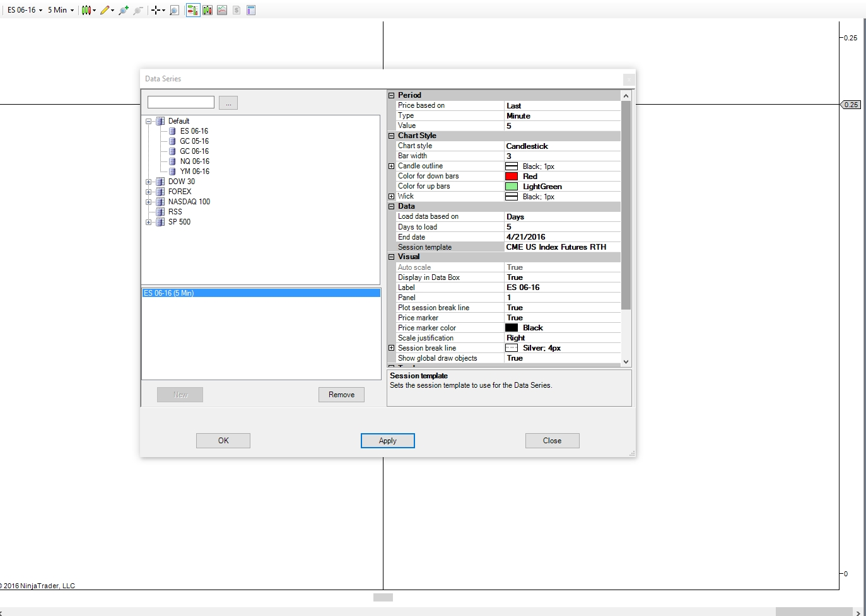Select GC 05-16 in the instrument tree
The width and height of the screenshot is (866, 616).
pyautogui.click(x=194, y=141)
